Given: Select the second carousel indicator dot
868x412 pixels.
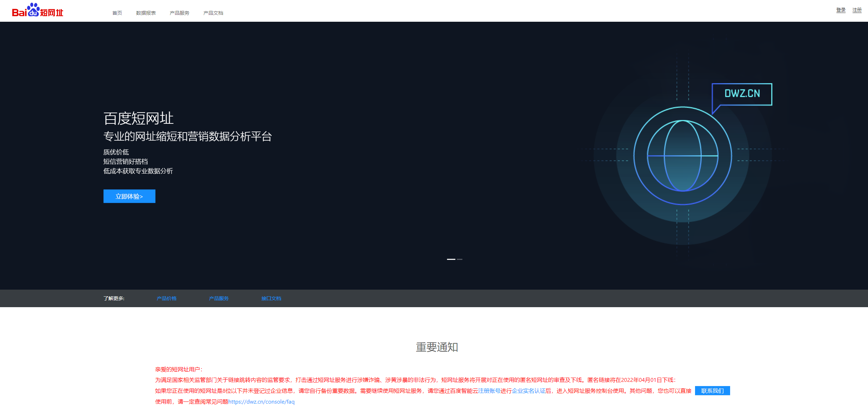Looking at the screenshot, I should coord(460,259).
